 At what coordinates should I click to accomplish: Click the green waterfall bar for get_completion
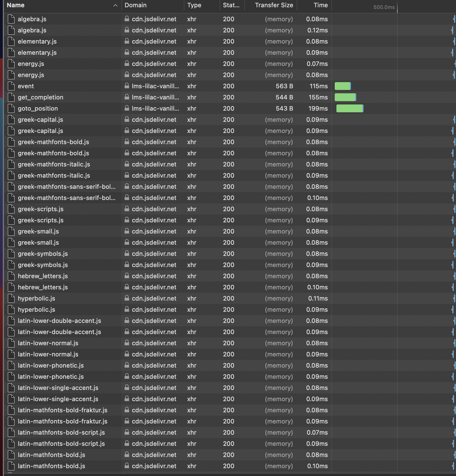pyautogui.click(x=346, y=97)
